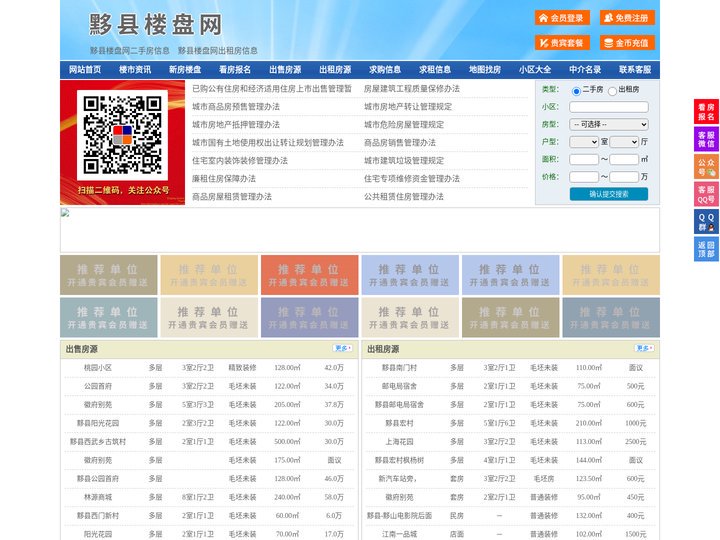The height and width of the screenshot is (540, 720).
Task: Click the blue QQ群 sidebar icon
Action: coord(706,222)
